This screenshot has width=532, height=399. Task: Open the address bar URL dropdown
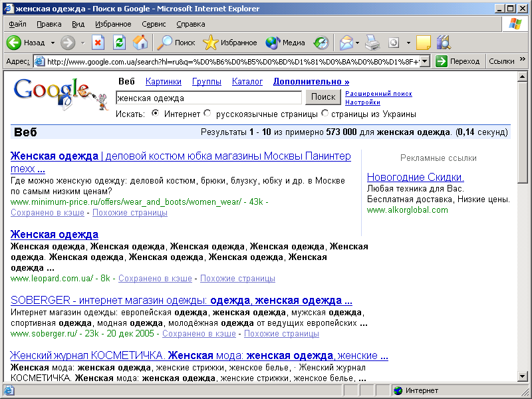(x=425, y=61)
